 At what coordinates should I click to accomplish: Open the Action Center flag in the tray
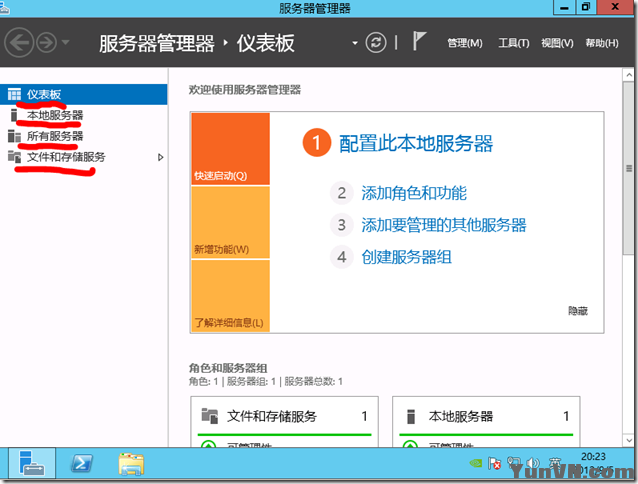point(494,463)
